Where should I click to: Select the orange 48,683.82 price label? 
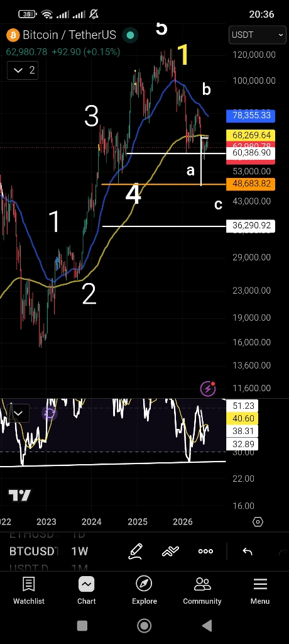(251, 184)
